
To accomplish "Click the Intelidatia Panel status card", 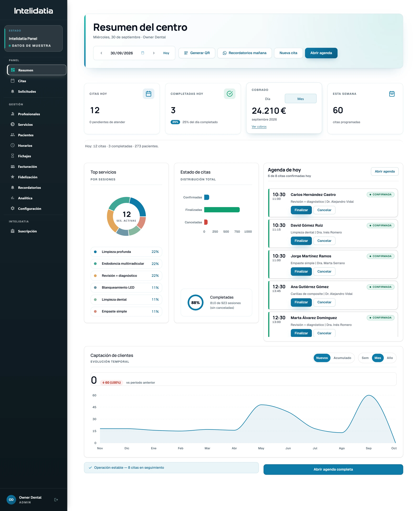I will pyautogui.click(x=34, y=38).
